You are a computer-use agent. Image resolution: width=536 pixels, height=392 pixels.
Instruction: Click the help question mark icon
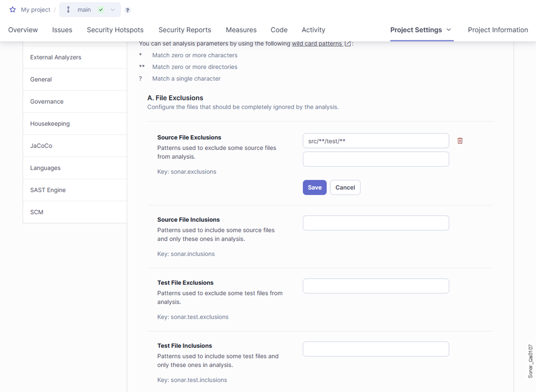click(x=127, y=10)
